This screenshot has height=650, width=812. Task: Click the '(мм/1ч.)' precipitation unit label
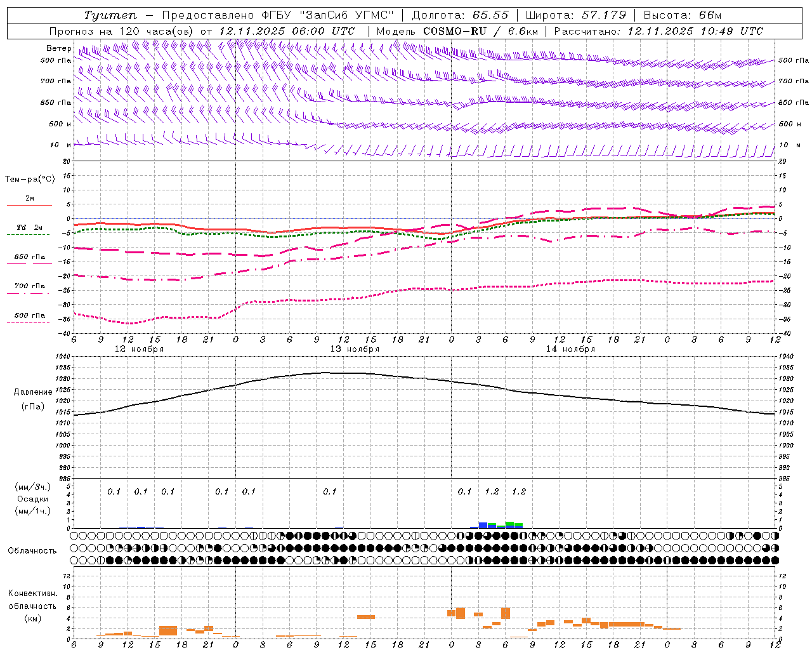pos(32,511)
